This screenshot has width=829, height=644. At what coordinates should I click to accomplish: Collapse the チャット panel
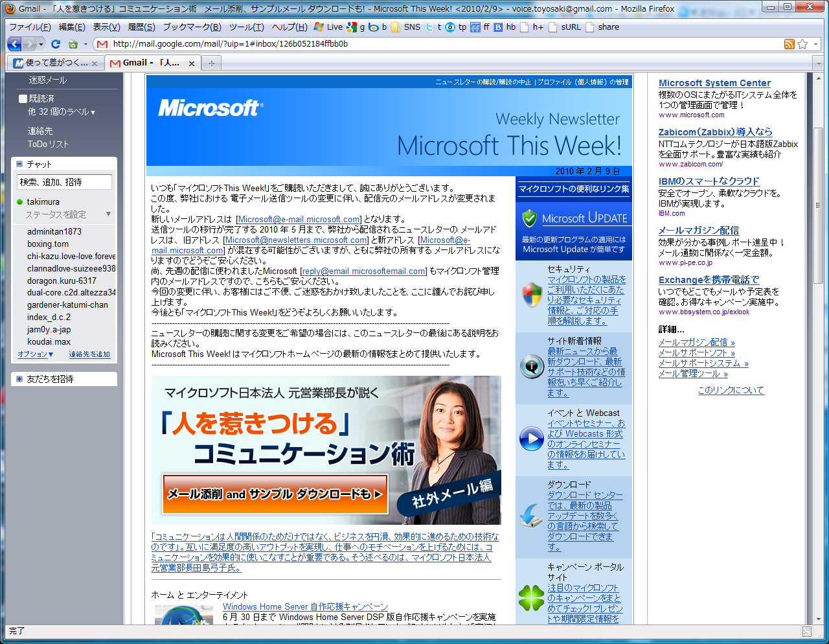point(19,164)
